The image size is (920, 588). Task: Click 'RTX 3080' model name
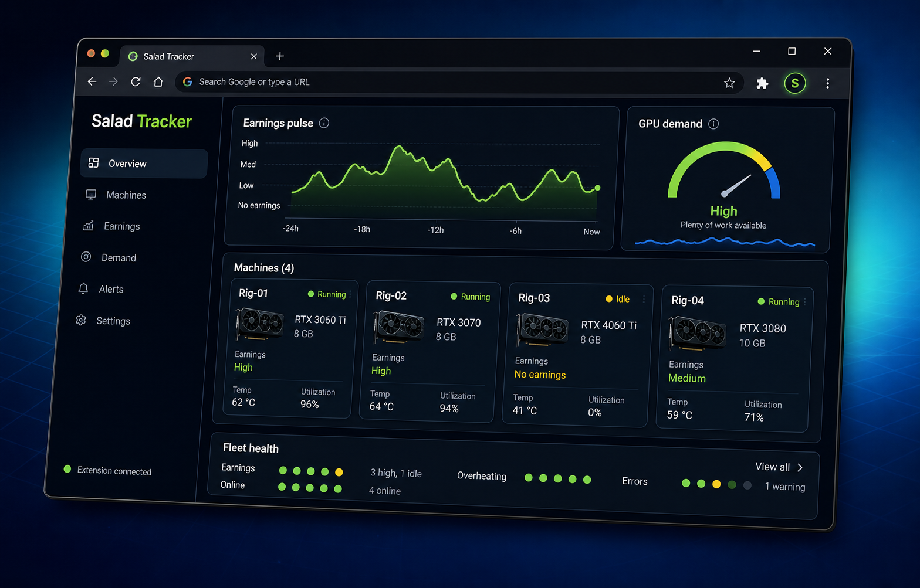(x=763, y=328)
